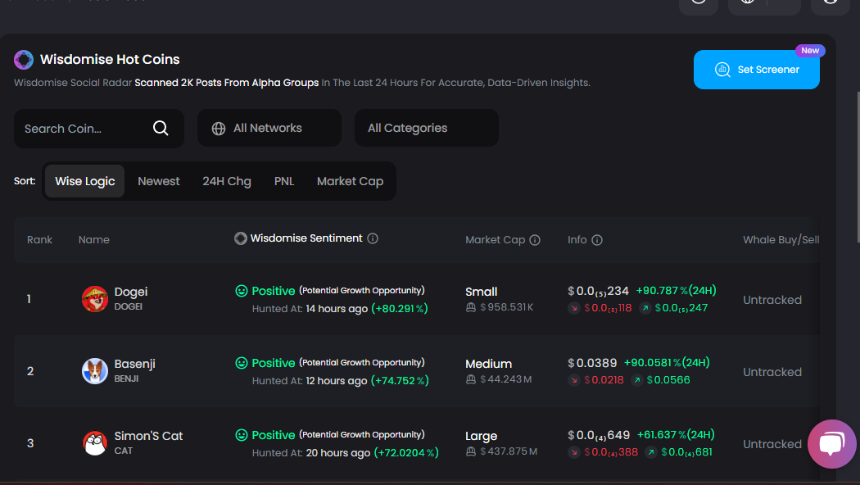Viewport: 860px width, 485px height.
Task: Sort coins by PNL
Action: [284, 181]
